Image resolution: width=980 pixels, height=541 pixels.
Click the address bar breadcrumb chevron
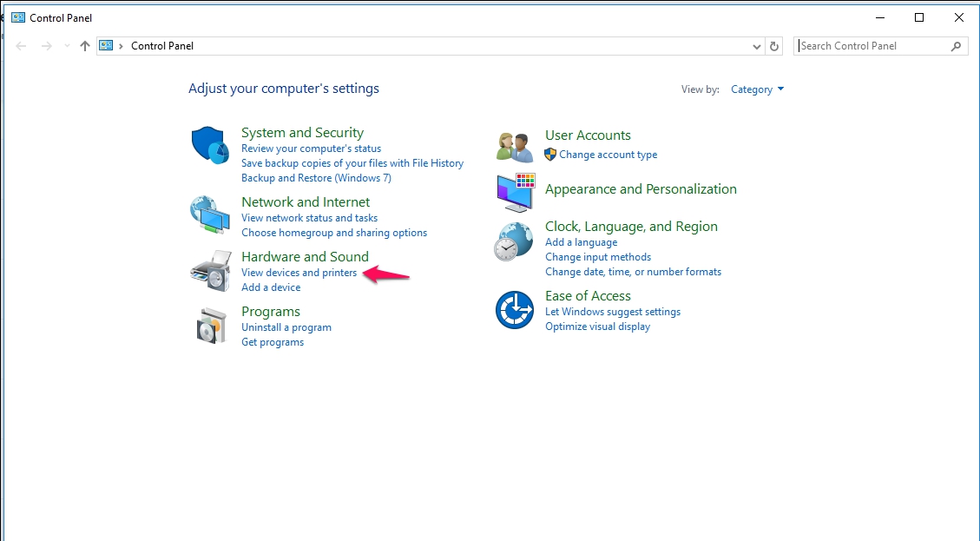click(x=121, y=46)
